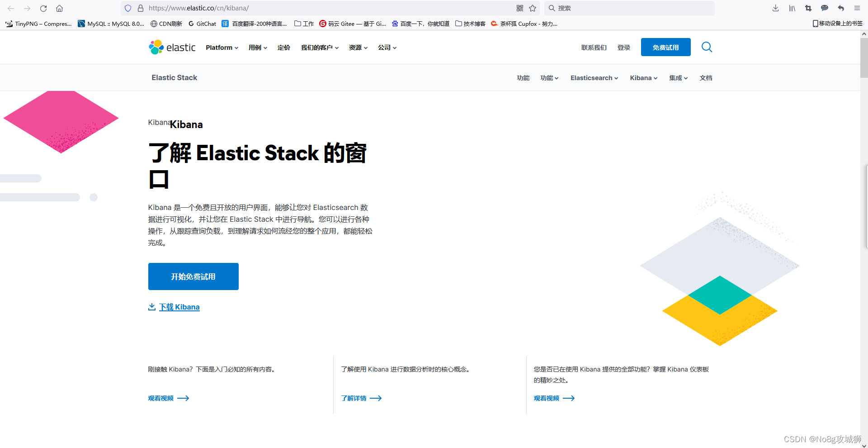Screen dimensions: 868x448
Task: Expand the Platform dropdown
Action: (222, 47)
